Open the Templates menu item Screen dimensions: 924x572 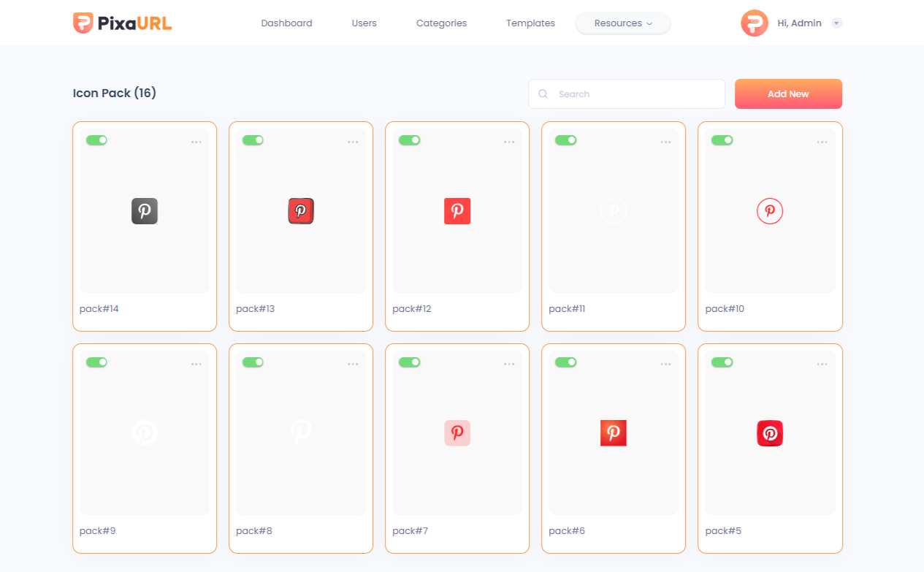[530, 23]
